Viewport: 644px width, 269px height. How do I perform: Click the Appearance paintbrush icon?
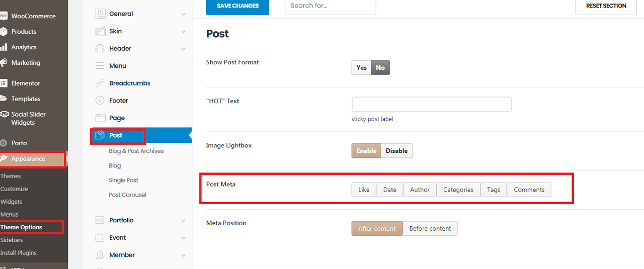point(3,159)
